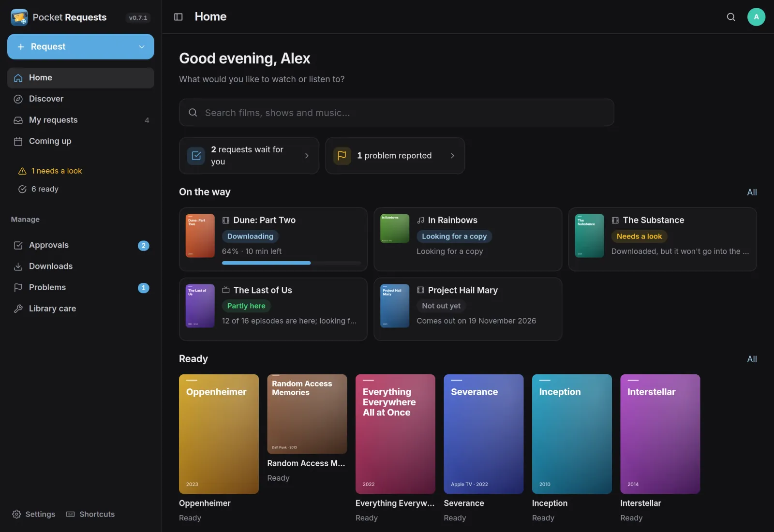This screenshot has height=532, width=774.
Task: Click the Approvals checkbox icon
Action: coord(18,246)
